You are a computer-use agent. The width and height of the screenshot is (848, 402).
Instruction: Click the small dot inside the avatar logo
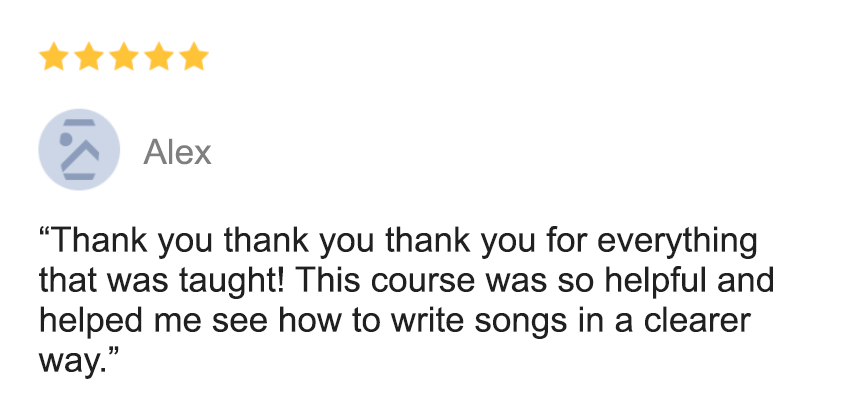click(x=65, y=139)
